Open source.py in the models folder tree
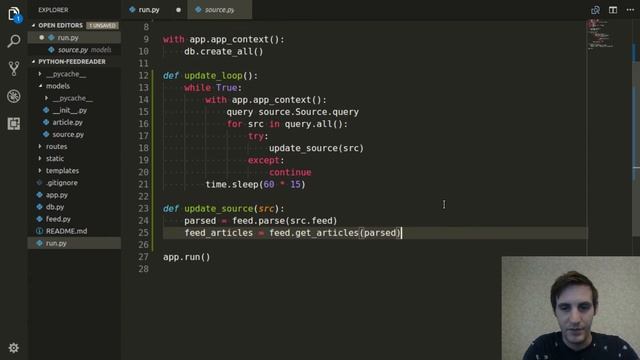 68,134
